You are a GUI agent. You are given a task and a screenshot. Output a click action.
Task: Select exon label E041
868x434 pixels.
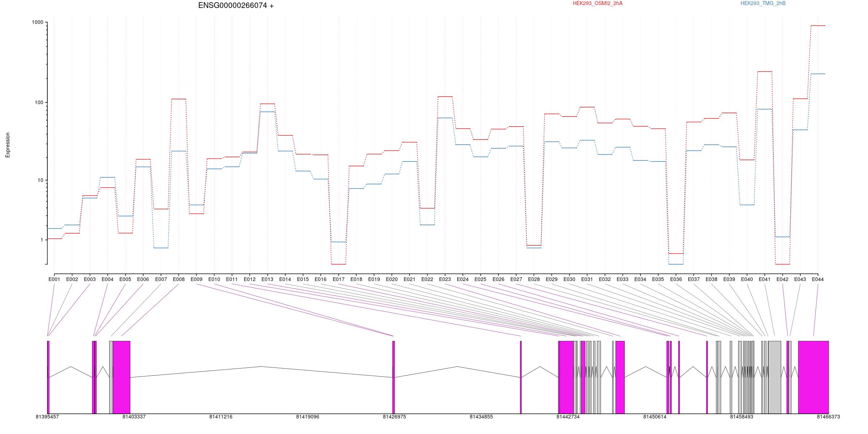[765, 279]
